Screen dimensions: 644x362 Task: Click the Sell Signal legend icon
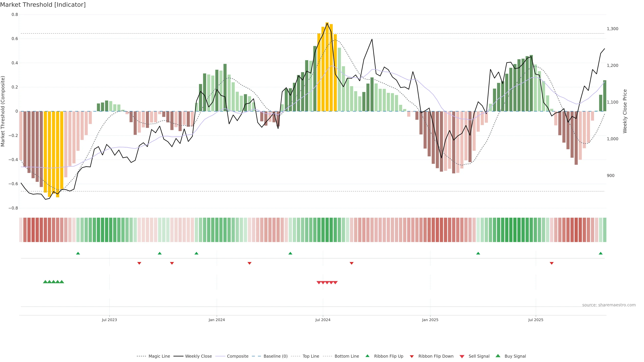click(462, 356)
